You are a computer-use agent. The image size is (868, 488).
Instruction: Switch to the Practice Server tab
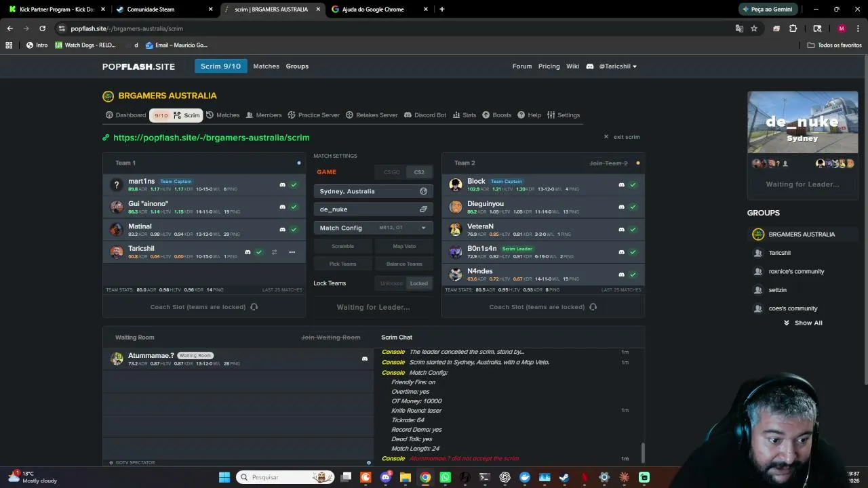tap(314, 115)
